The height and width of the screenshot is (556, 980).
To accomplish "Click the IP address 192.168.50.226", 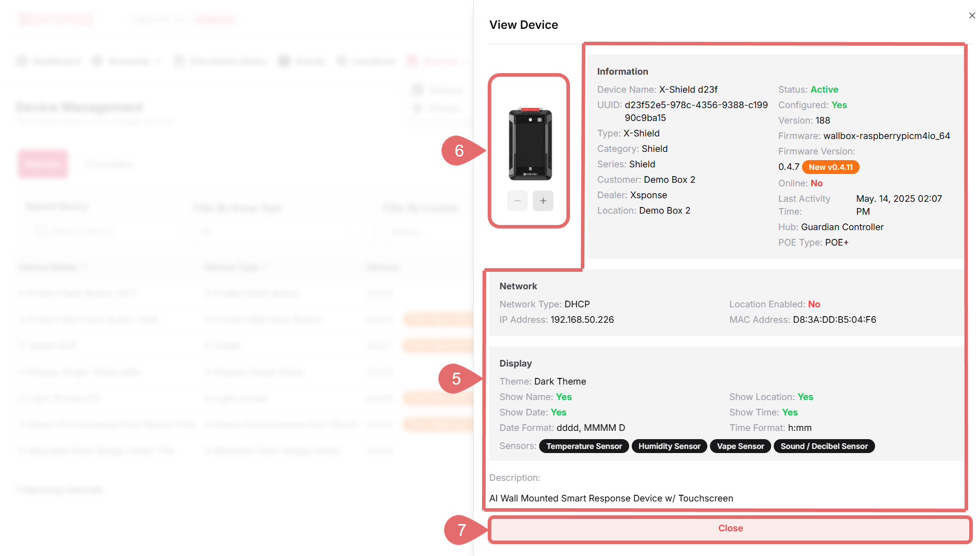I will point(582,320).
